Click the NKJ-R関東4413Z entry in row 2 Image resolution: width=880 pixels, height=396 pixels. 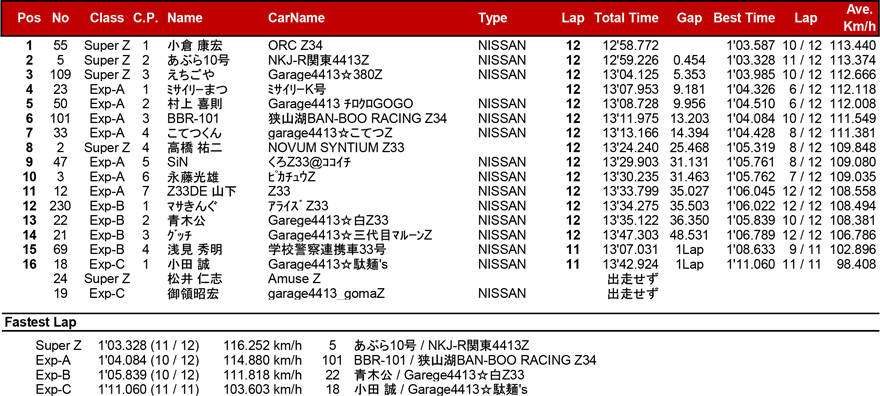click(319, 60)
